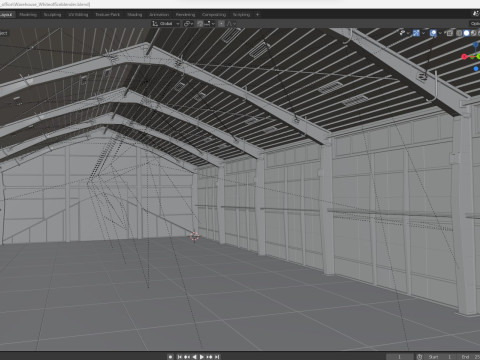Toggle proportional editing button
The image size is (480, 360).
click(x=221, y=24)
